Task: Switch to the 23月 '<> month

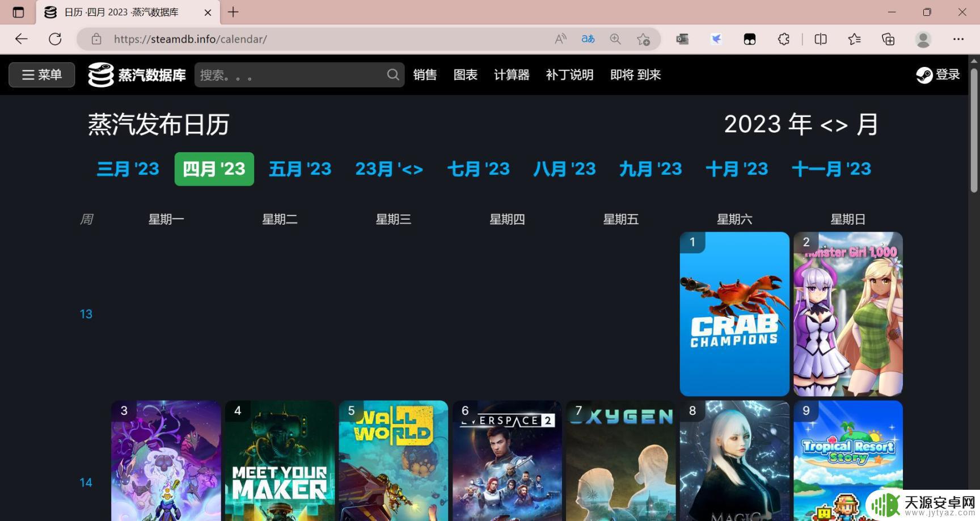Action: [389, 169]
